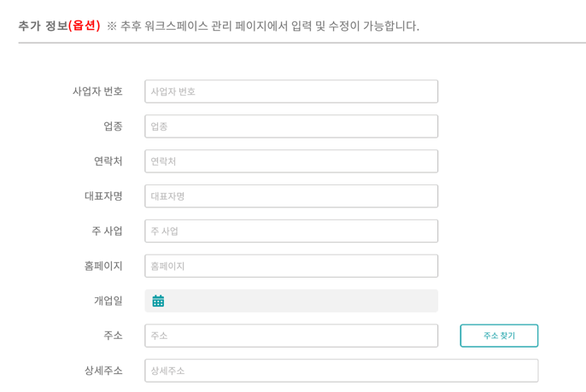The height and width of the screenshot is (392, 586).
Task: Click the 홈페이지 label text
Action: (103, 266)
